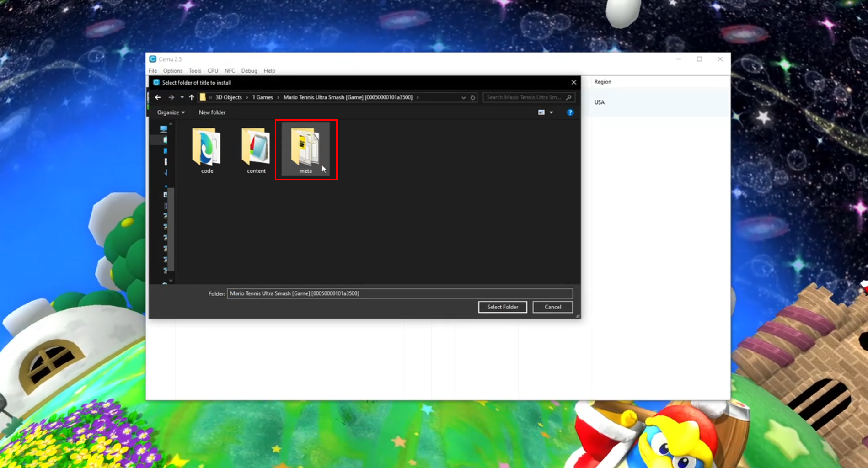The height and width of the screenshot is (468, 868).
Task: Open the Debug menu
Action: (x=249, y=71)
